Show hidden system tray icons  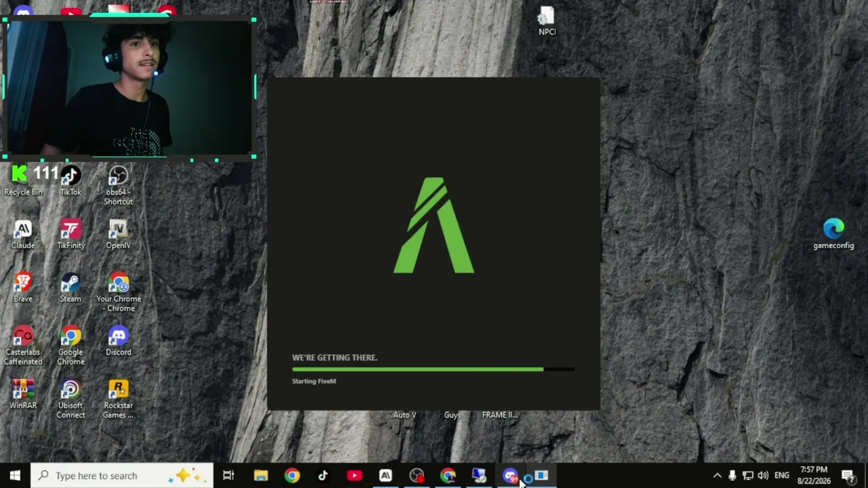717,476
